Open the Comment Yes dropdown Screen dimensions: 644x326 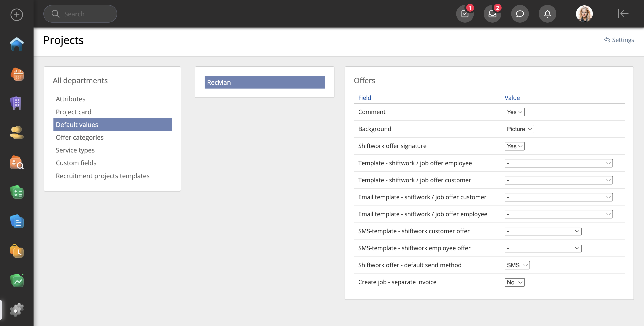click(514, 112)
